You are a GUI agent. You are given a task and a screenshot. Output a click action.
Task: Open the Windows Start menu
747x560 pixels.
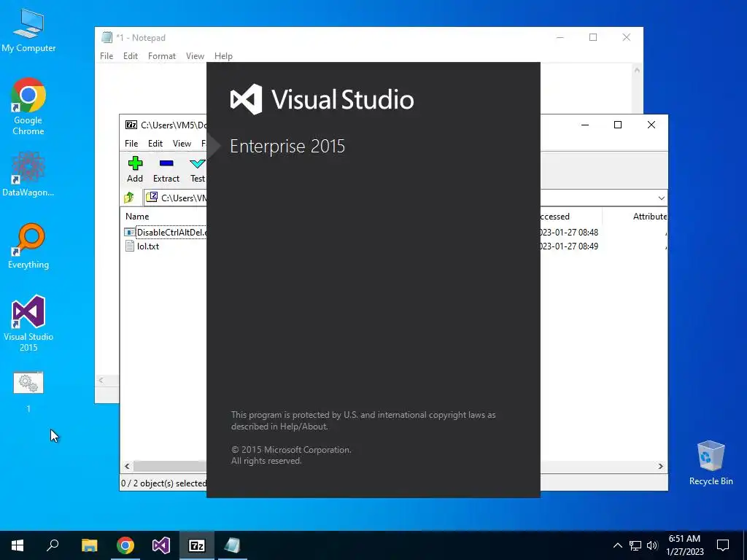coord(18,545)
